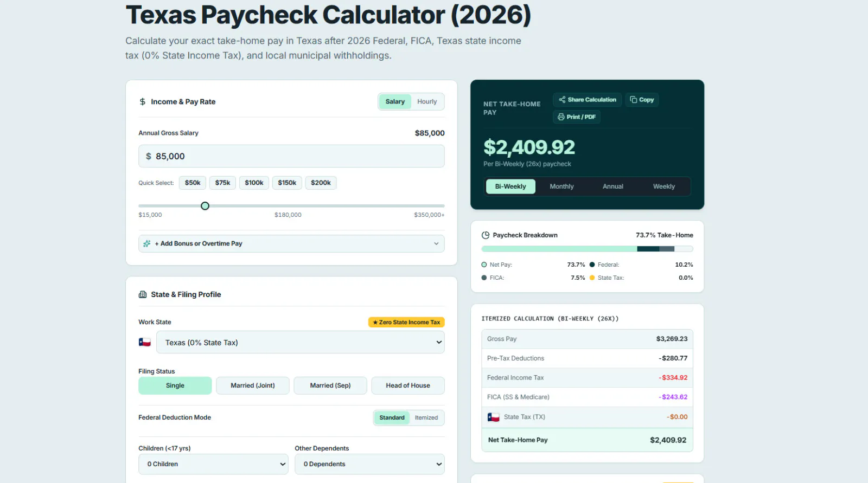This screenshot has width=868, height=483.
Task: Click the 73.7% Take-Home label
Action: pyautogui.click(x=665, y=235)
